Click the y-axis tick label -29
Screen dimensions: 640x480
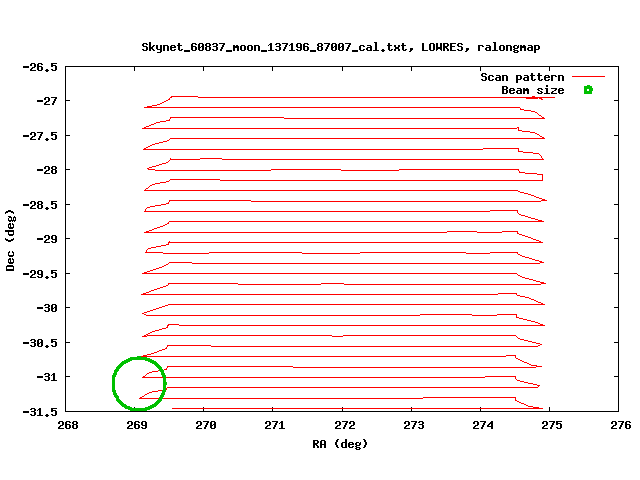tap(47, 239)
